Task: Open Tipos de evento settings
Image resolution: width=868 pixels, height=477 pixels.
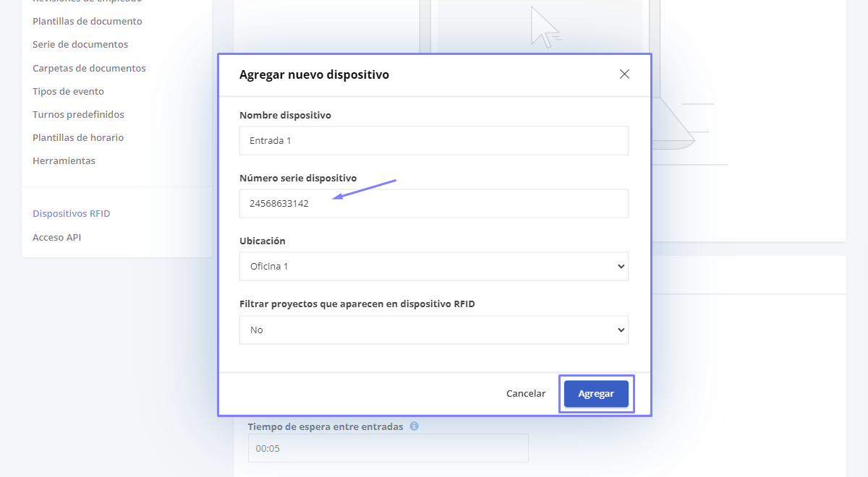Action: (x=68, y=91)
